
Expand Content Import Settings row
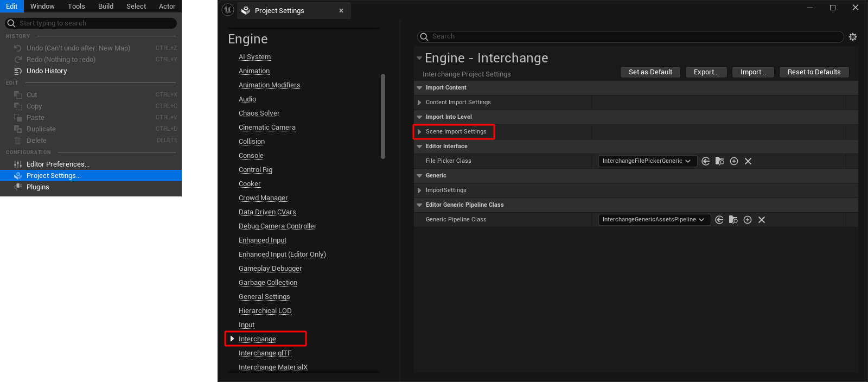coord(419,103)
